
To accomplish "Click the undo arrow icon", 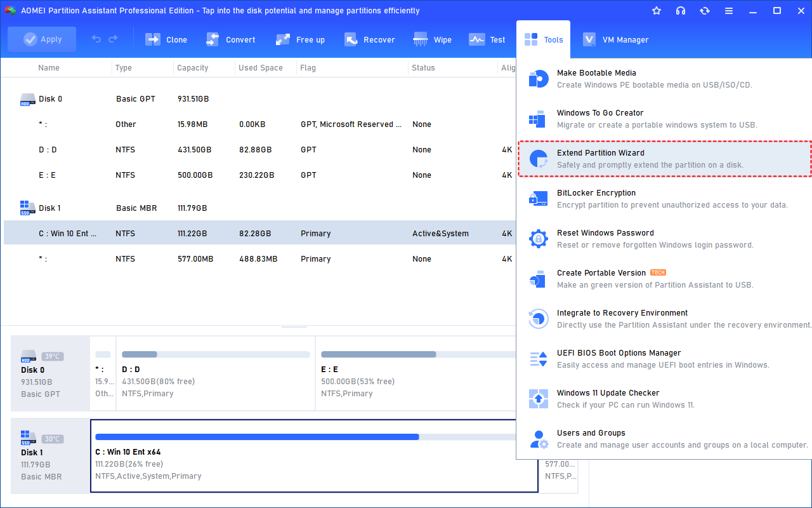I will [x=96, y=39].
